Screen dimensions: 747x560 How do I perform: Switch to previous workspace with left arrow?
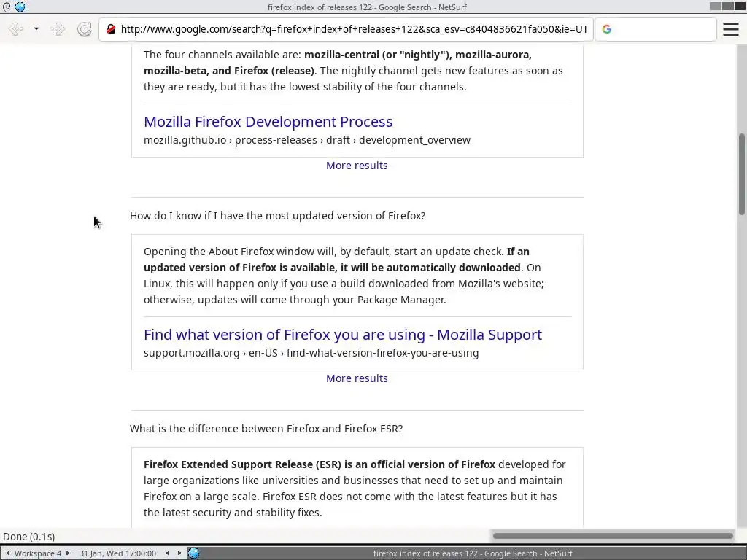coord(7,553)
